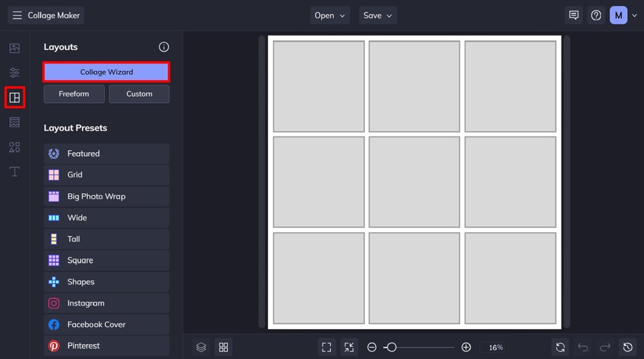Open the Graphics shapes sidebar icon
The image size is (644, 359).
[14, 147]
